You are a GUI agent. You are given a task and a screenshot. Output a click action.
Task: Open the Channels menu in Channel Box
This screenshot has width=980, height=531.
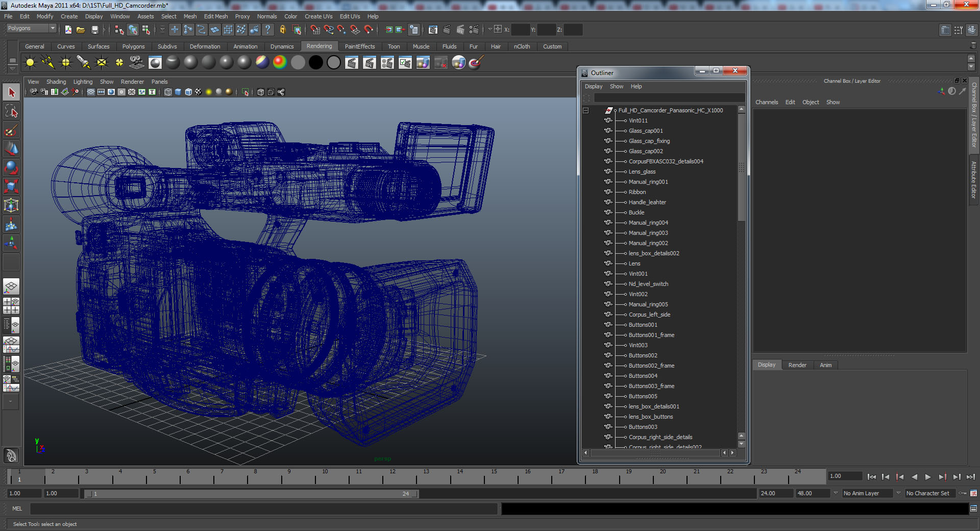tap(767, 102)
